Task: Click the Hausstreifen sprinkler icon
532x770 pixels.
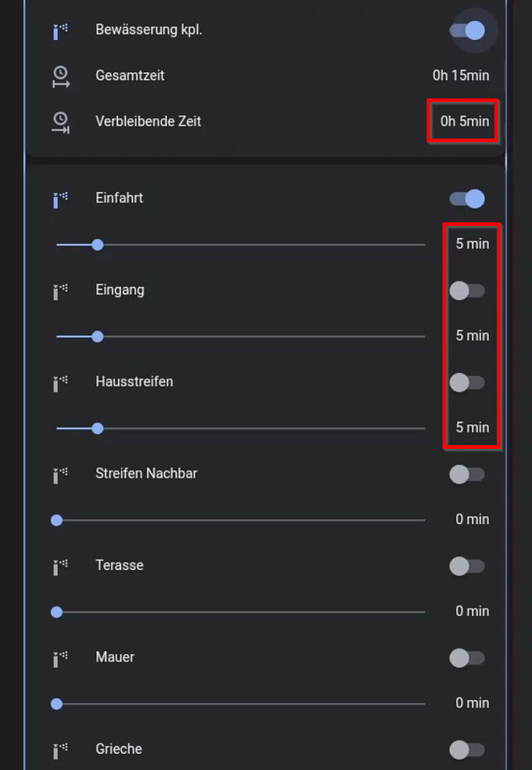Action: [x=59, y=382]
